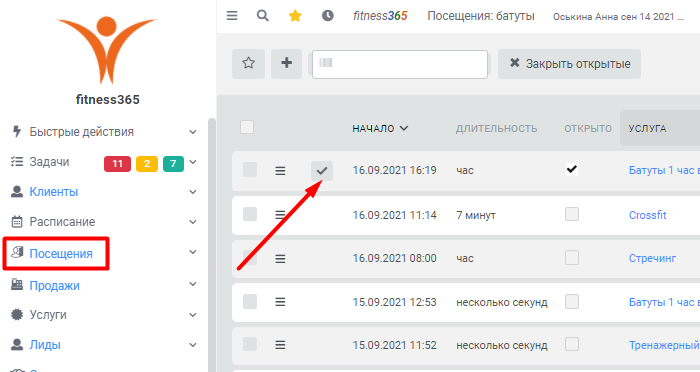Viewport: 700px width, 372px height.
Task: Check Открыто for the 15.09.2021 11:52 visit
Action: click(x=572, y=344)
